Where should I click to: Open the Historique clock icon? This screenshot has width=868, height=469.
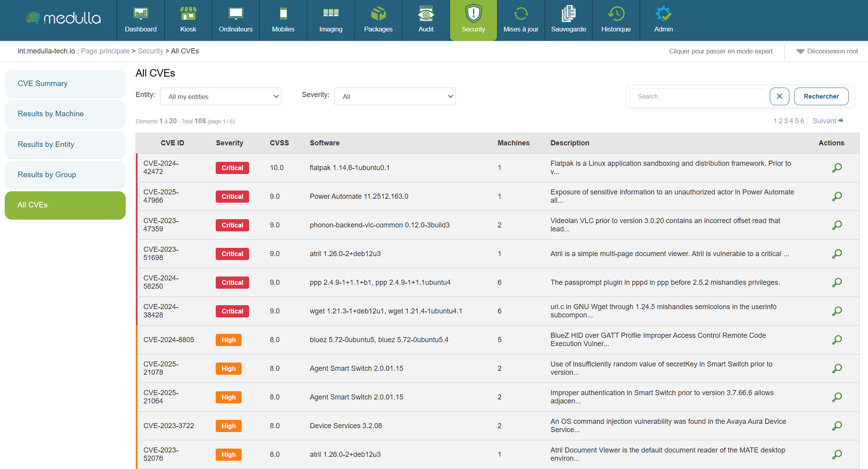point(616,14)
